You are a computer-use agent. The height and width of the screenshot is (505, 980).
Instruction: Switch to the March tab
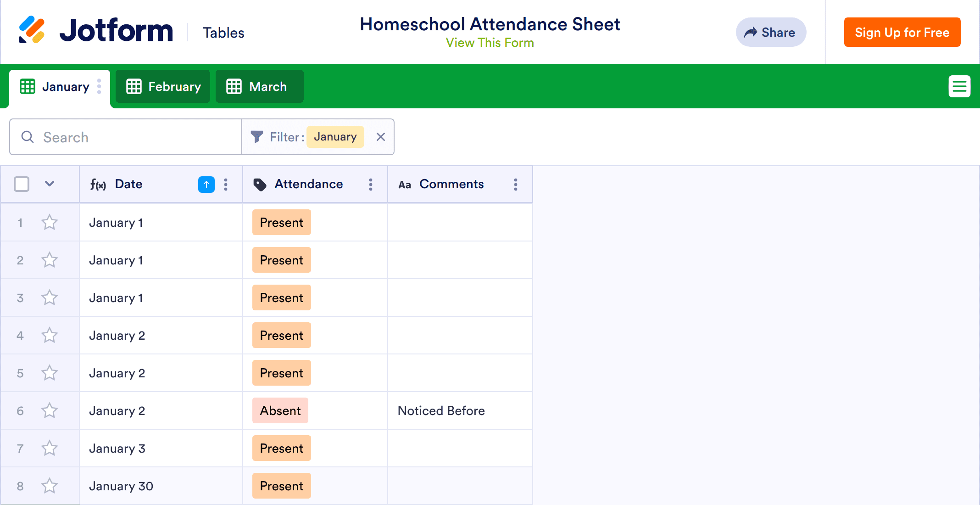[x=259, y=86]
